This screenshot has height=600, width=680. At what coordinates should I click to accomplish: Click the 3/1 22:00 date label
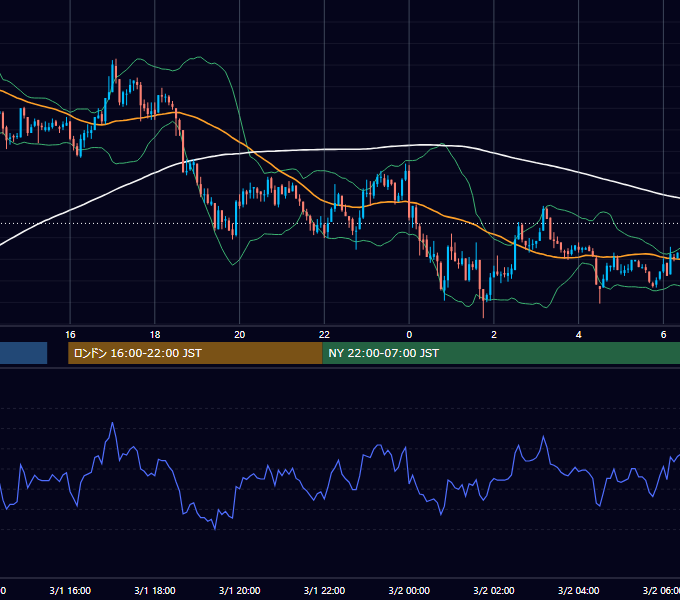[x=324, y=590]
